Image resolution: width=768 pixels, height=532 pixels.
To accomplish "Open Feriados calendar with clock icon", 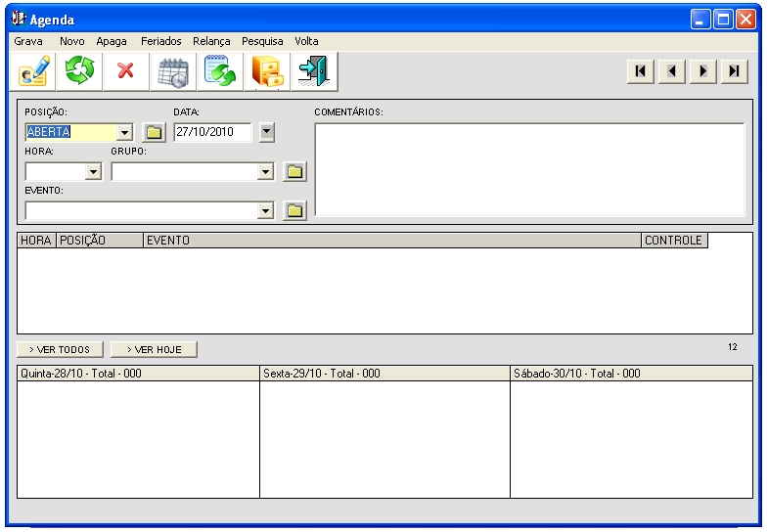I will (173, 71).
